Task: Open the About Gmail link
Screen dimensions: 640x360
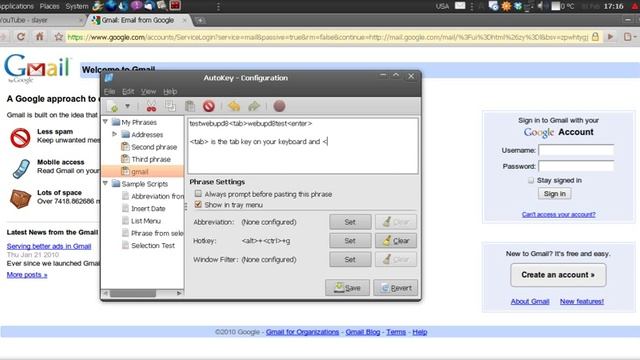Action: pyautogui.click(x=530, y=301)
